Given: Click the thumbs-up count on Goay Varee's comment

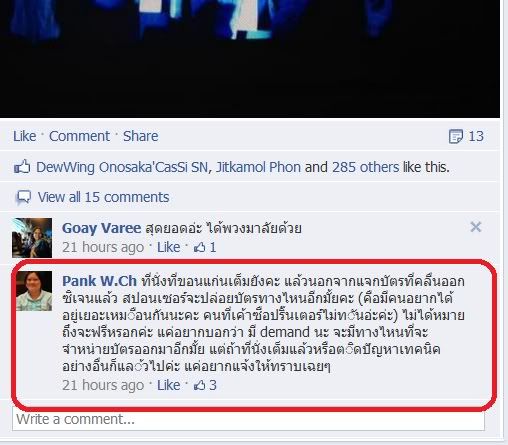Looking at the screenshot, I should 205,247.
